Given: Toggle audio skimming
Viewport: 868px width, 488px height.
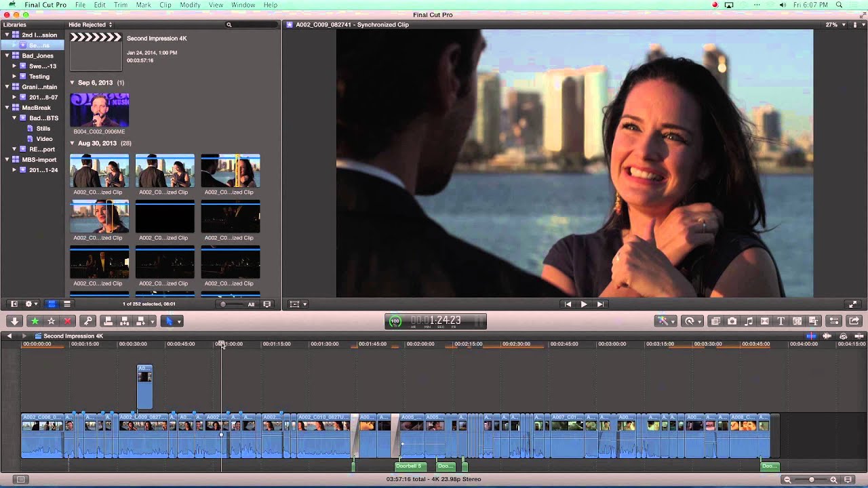Looking at the screenshot, I should coord(827,336).
